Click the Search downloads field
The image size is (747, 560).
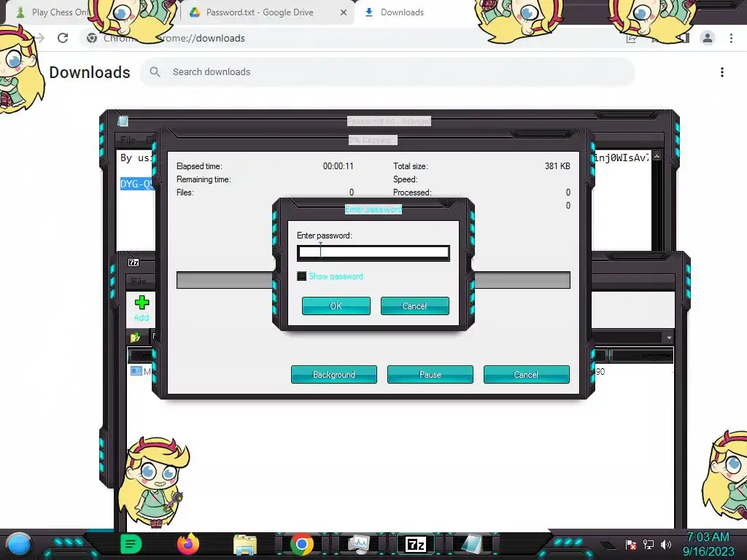coord(387,72)
